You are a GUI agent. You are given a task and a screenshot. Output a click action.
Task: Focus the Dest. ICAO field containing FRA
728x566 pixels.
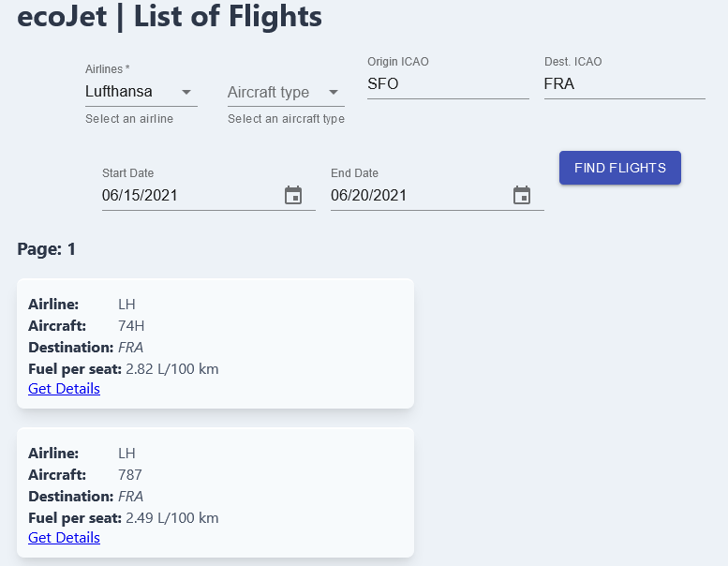(624, 83)
